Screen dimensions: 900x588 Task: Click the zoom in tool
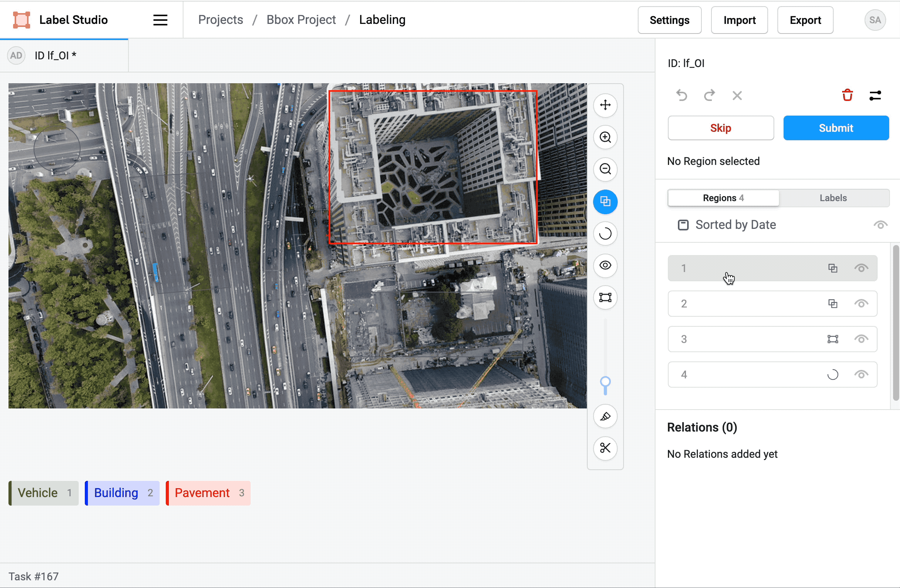605,137
